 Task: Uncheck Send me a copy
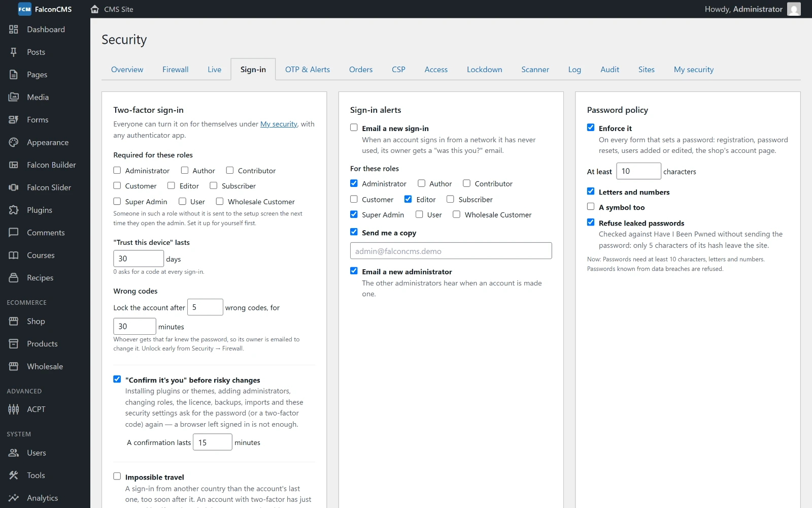pos(354,232)
